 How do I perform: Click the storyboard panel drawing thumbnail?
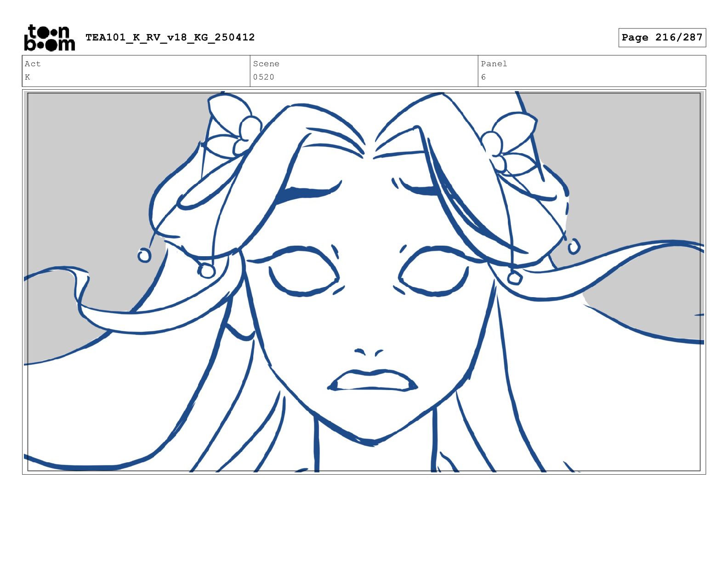364,282
